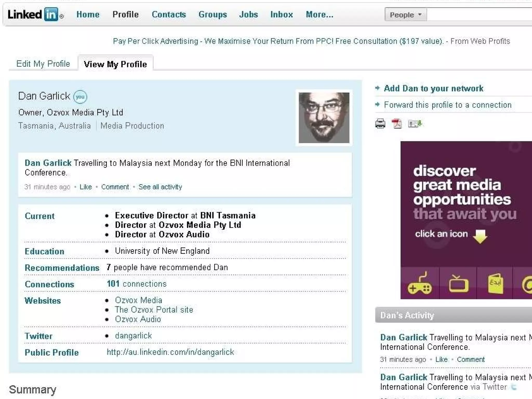
Task: Like the Malaysia status update in profile
Action: point(85,187)
